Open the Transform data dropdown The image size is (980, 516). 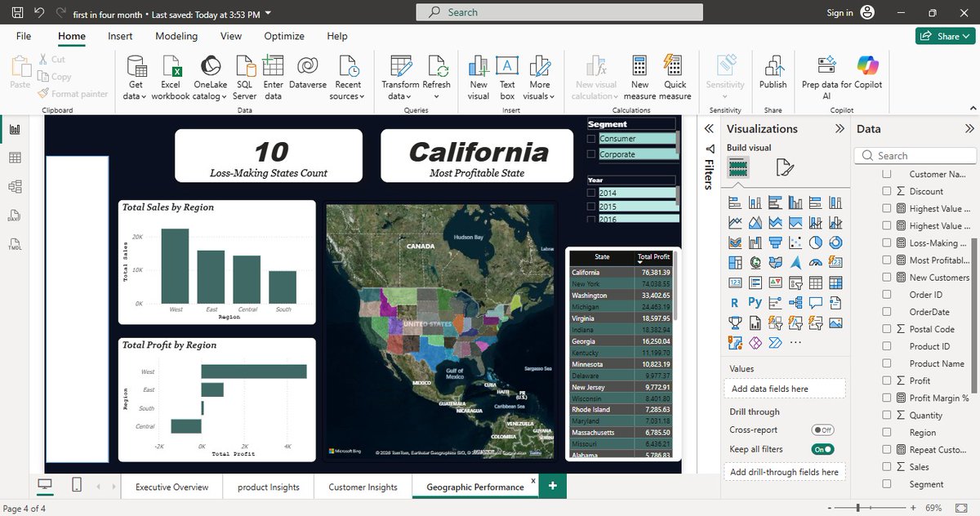point(400,78)
